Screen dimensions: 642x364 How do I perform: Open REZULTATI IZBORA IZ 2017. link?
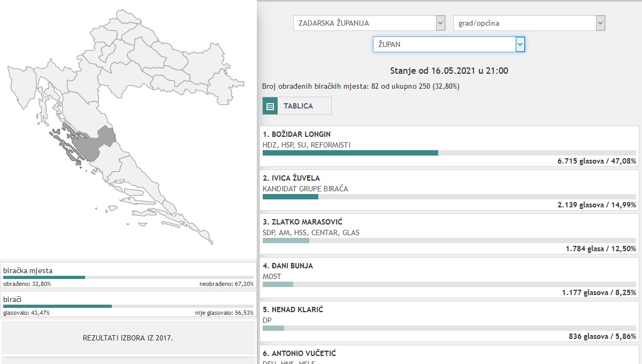point(128,338)
